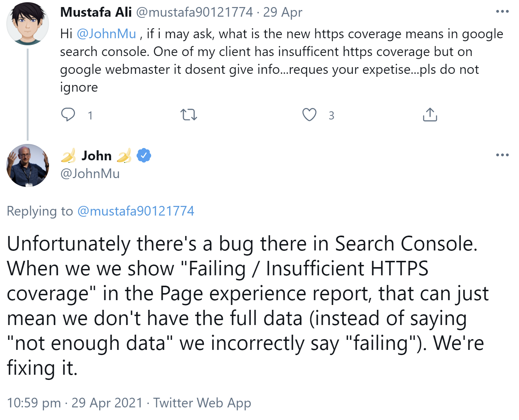Share Mustafa Ali's tweet
The image size is (519, 420).
coord(430,115)
